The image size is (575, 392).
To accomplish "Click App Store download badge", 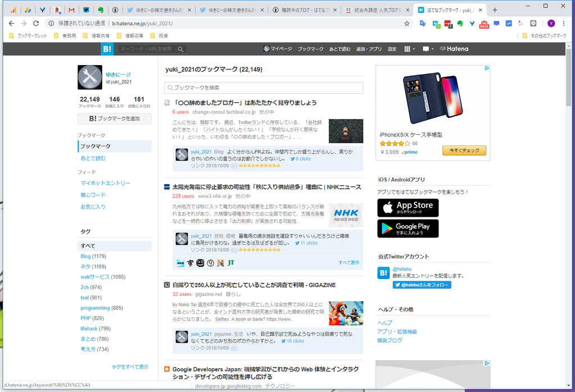I will (408, 208).
